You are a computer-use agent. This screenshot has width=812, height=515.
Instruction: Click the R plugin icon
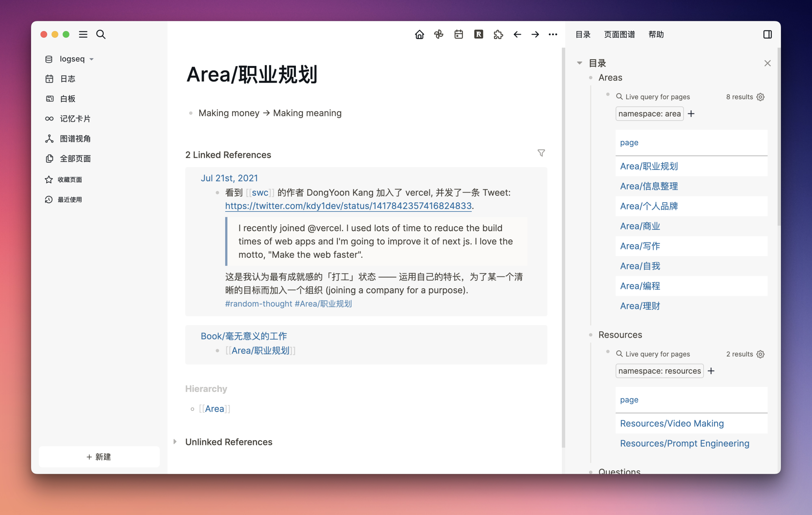(x=478, y=34)
